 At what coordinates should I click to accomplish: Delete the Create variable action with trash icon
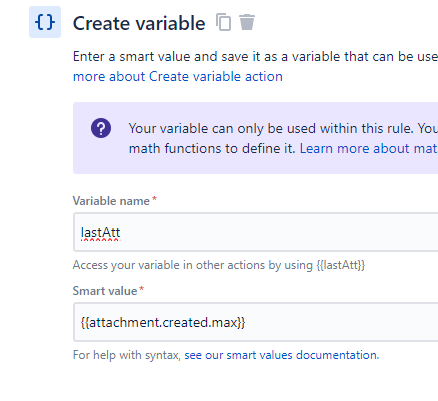coord(247,22)
